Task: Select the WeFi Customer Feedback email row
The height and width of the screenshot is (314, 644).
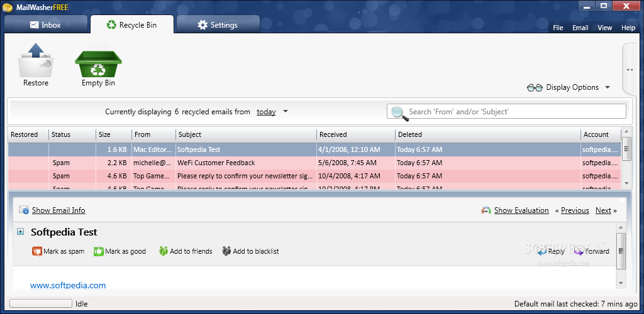Action: tap(314, 163)
